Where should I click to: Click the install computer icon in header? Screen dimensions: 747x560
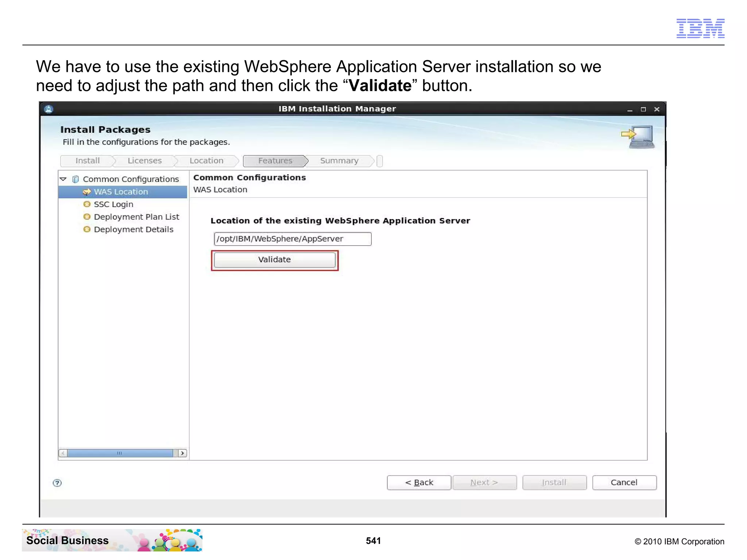(638, 137)
